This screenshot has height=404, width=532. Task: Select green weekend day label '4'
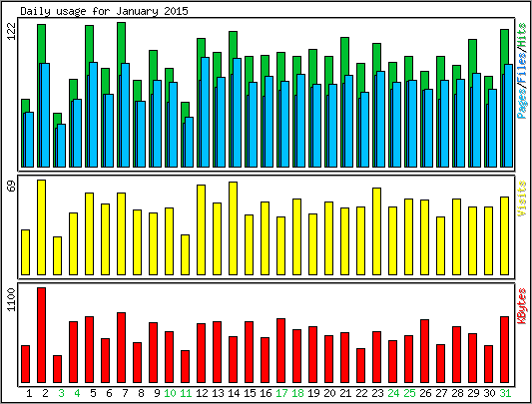[x=77, y=393]
